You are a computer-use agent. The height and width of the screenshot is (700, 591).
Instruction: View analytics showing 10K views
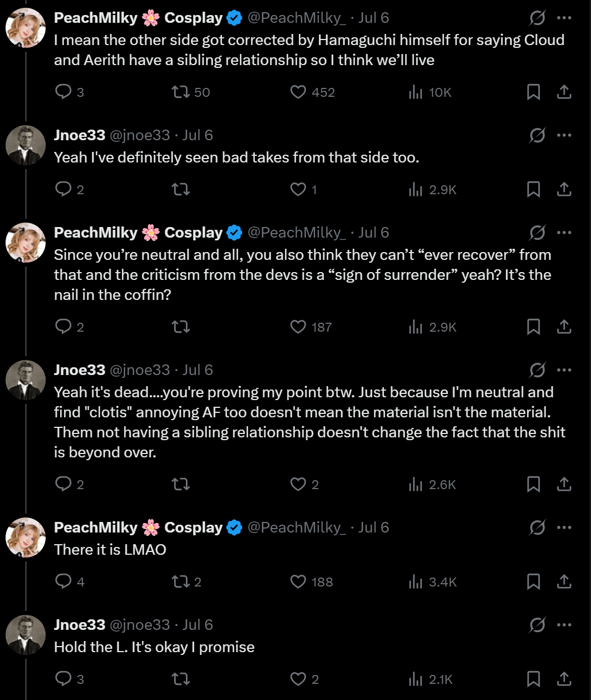click(430, 92)
